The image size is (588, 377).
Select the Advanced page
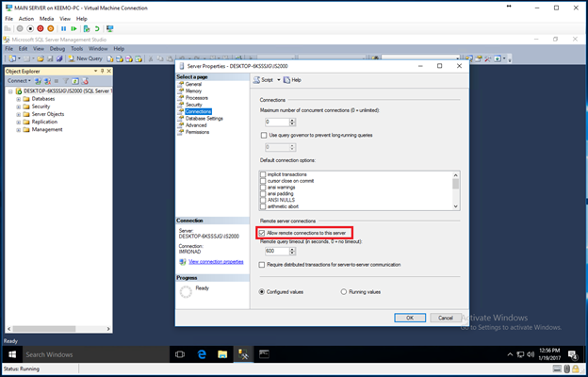(x=196, y=125)
